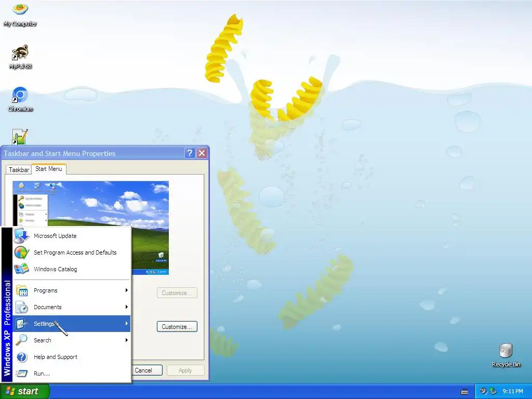Click the blue Help question mark icon
This screenshot has height=399, width=532.
pos(22,357)
